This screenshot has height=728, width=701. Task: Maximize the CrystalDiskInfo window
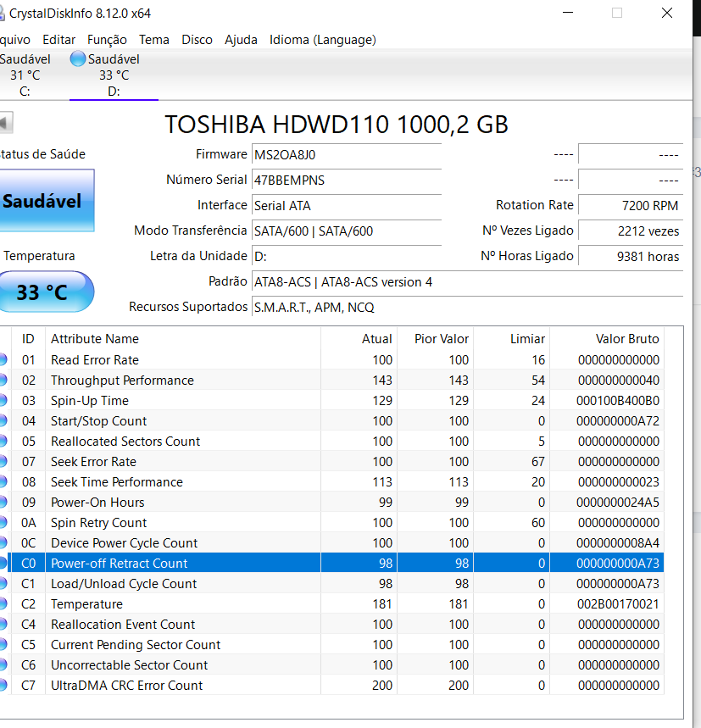[617, 13]
